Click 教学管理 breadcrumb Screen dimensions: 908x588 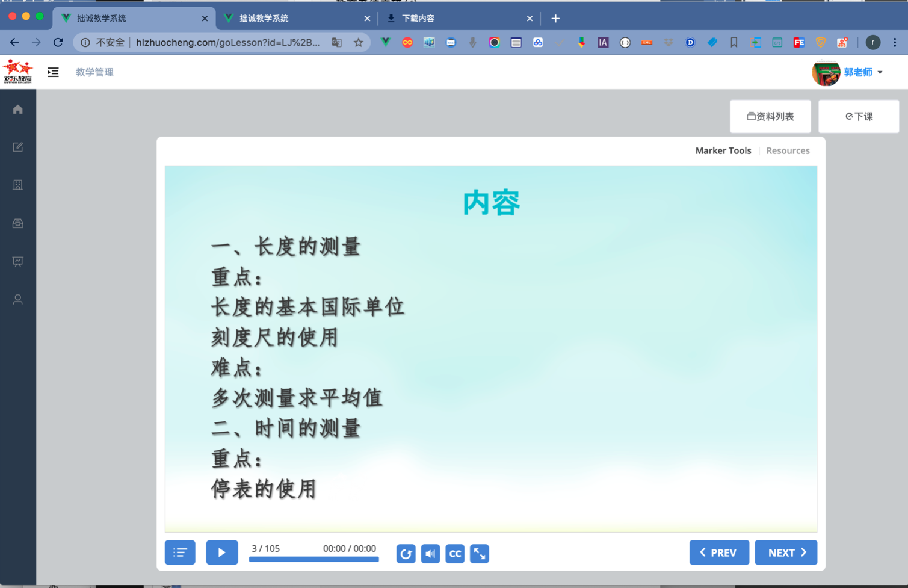tap(94, 72)
